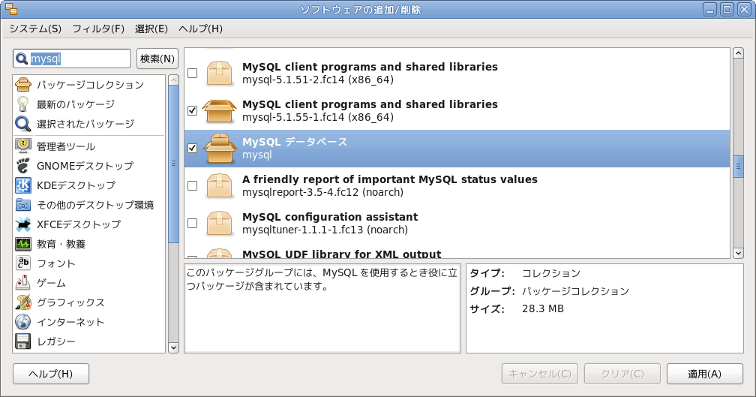Click the search magnifier icon in search field
This screenshot has width=756, height=397.
click(21, 59)
